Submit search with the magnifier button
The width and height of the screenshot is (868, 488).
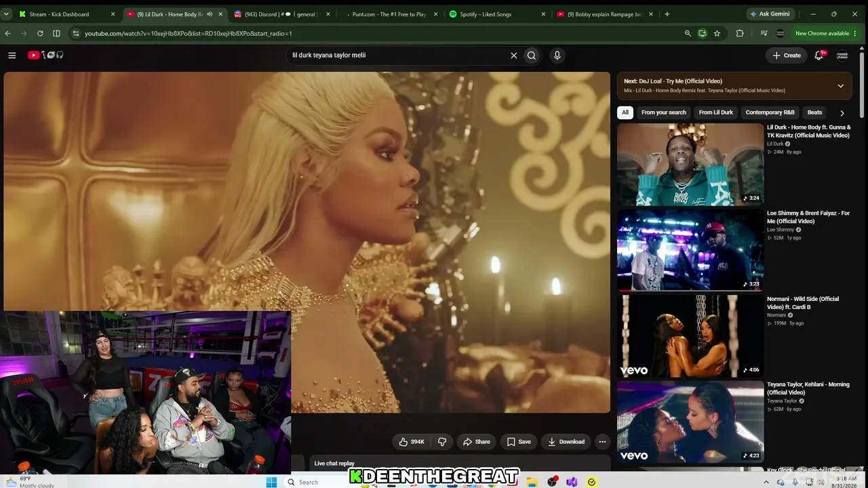click(x=532, y=56)
